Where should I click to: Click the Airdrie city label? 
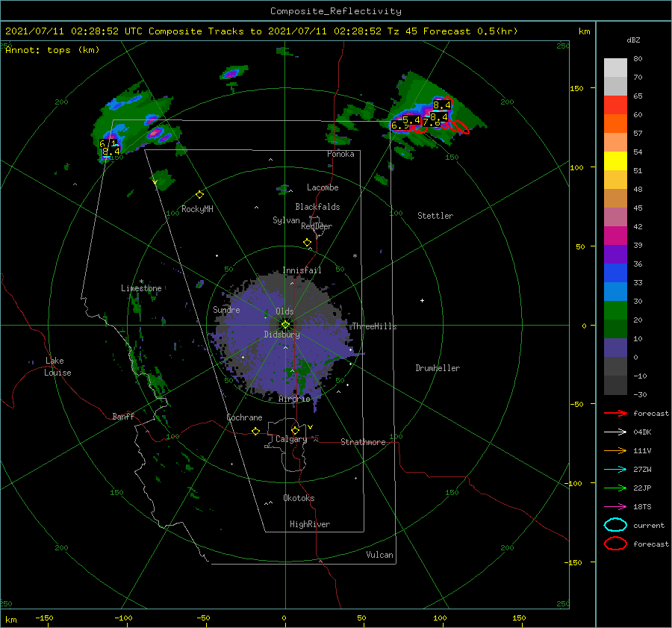(294, 399)
